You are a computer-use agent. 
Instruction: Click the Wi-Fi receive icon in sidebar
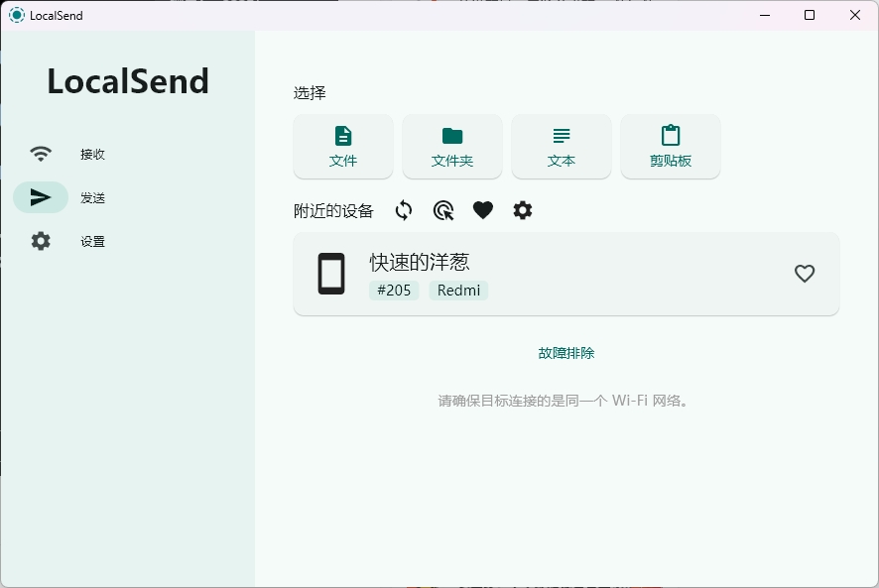click(41, 154)
